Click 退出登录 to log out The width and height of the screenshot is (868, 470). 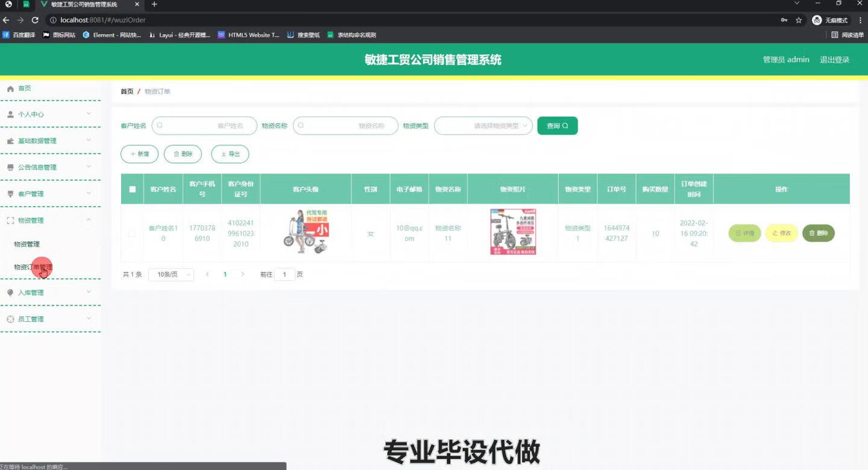click(834, 59)
